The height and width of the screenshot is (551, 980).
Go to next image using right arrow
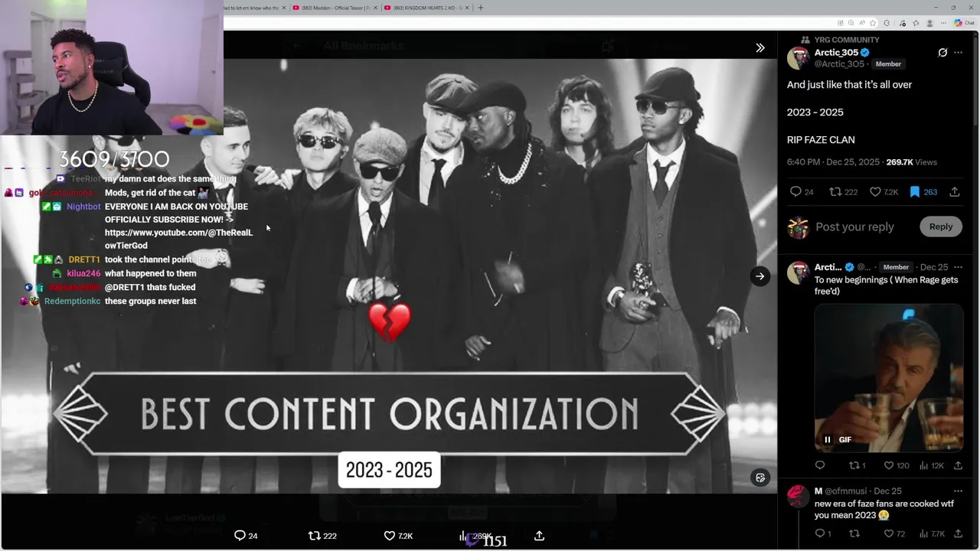click(x=759, y=276)
